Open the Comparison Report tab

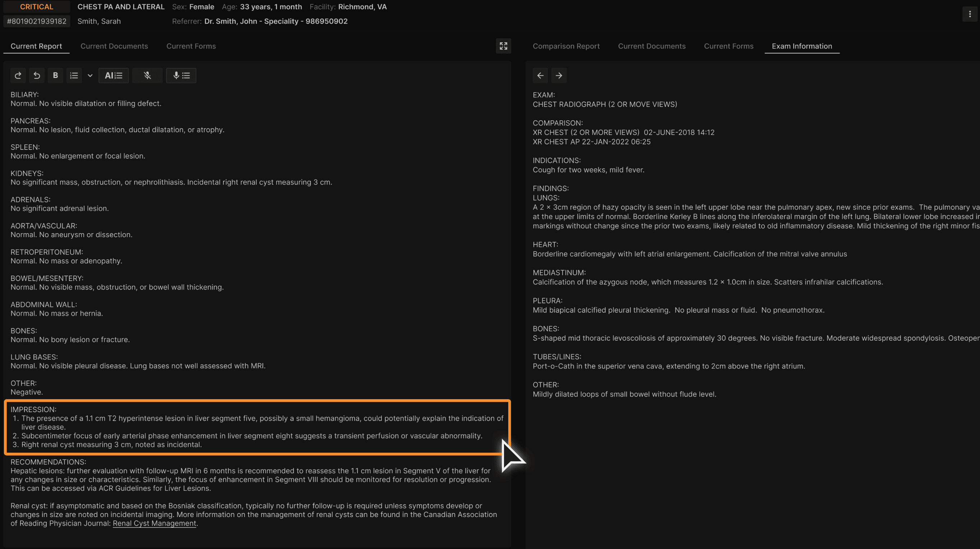[566, 46]
